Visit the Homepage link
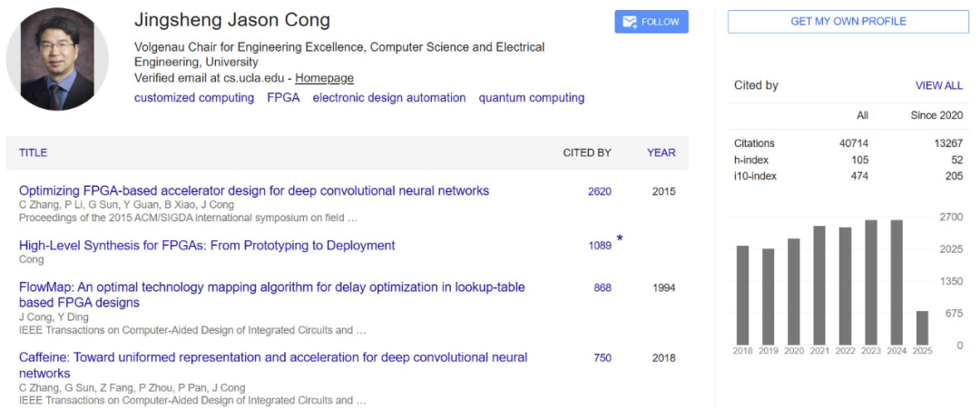The width and height of the screenshot is (980, 409). 324,78
